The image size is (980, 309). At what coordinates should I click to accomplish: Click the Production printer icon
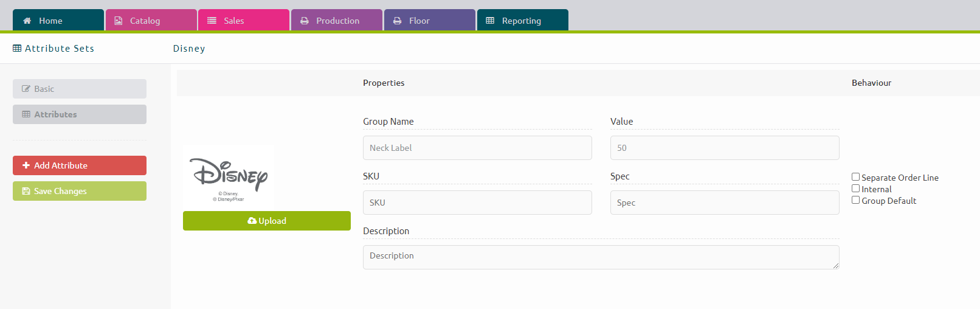click(305, 21)
